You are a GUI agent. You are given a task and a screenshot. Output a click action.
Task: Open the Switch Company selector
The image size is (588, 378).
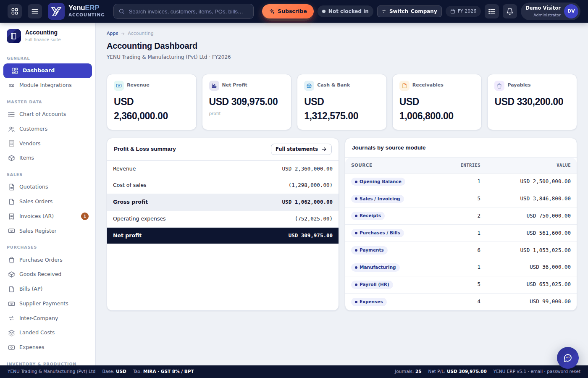[409, 11]
